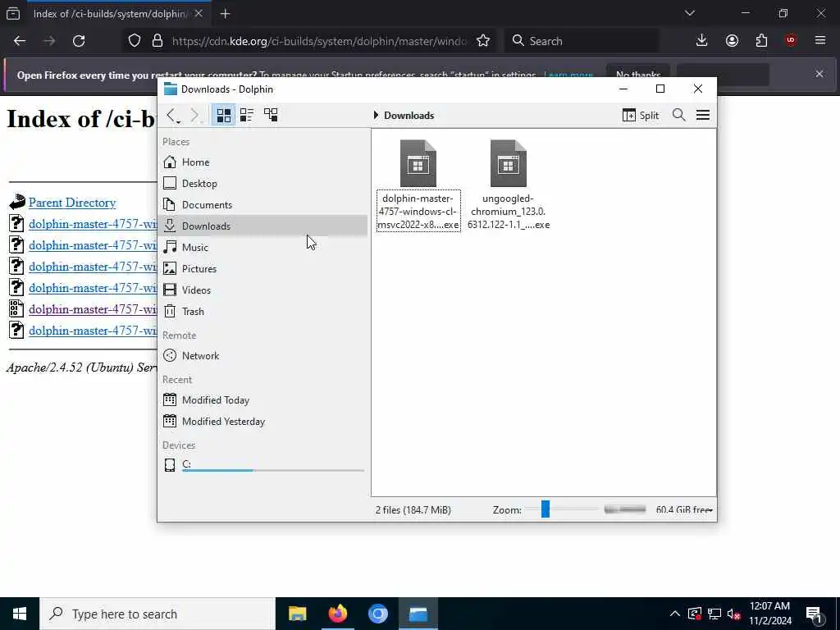Open Trash in the Places panel
This screenshot has width=840, height=630.
click(262, 311)
